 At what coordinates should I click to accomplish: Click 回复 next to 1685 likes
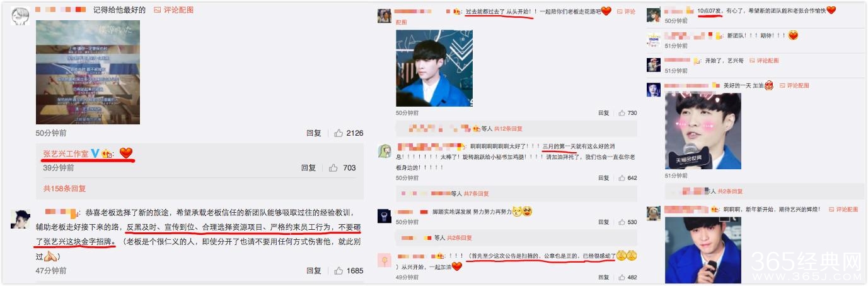314,271
